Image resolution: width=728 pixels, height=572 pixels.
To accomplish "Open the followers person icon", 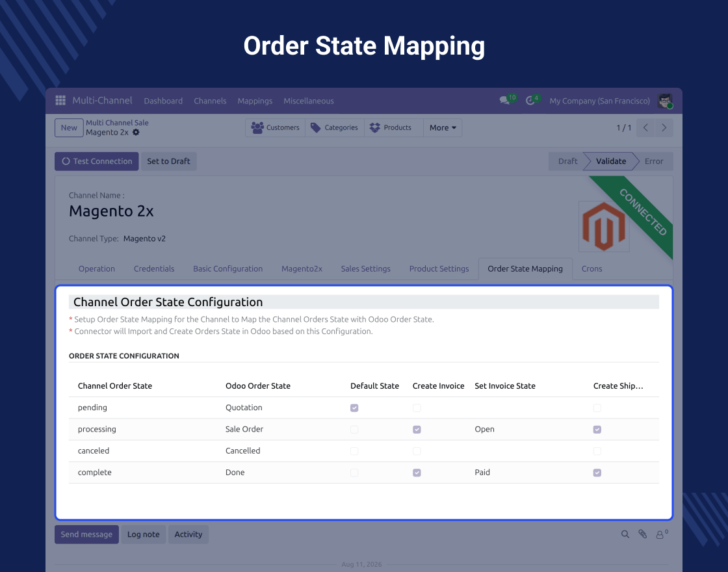I will click(661, 534).
